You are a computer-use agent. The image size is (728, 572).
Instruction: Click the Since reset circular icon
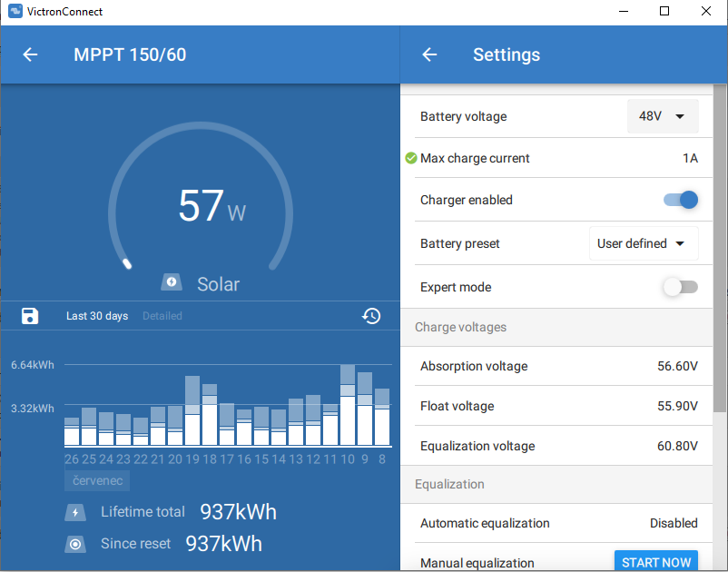tap(76, 544)
